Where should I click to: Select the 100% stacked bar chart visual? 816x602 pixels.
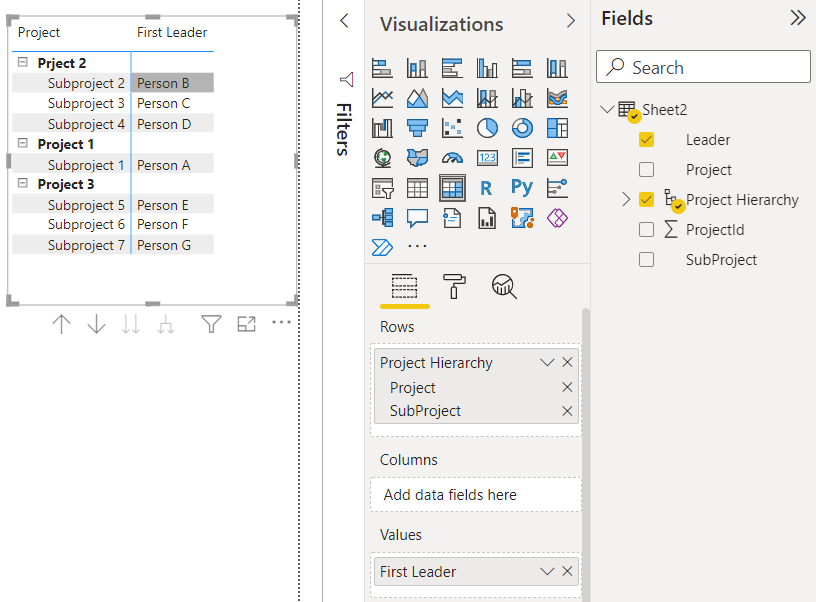click(x=522, y=68)
